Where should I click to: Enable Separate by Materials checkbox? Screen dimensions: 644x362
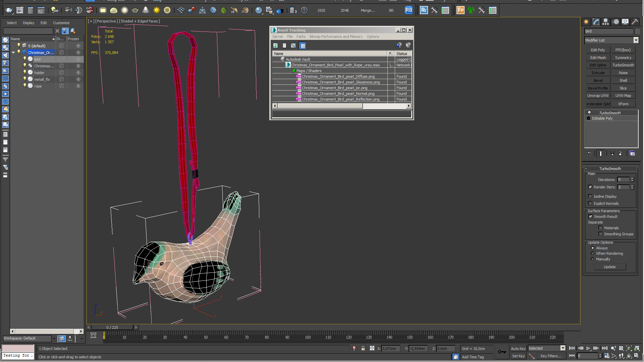(600, 228)
